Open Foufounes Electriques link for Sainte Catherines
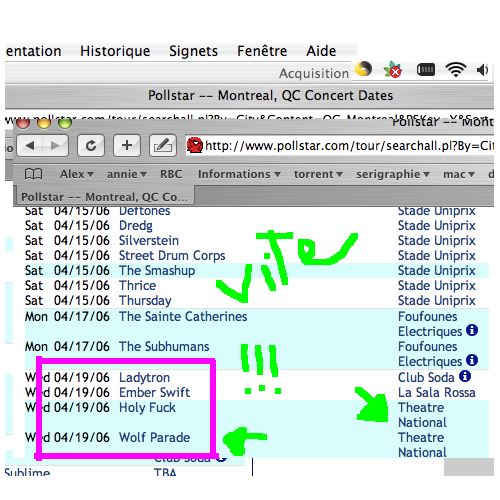 (x=430, y=324)
